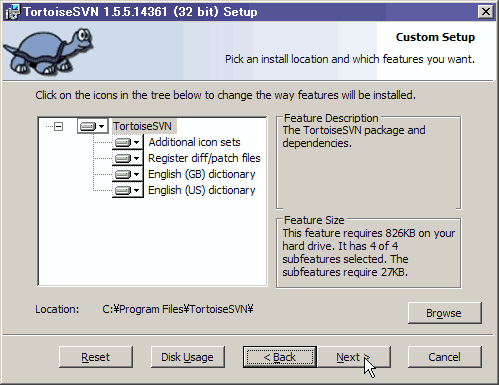
Task: Open Disk Usage information
Action: (187, 357)
